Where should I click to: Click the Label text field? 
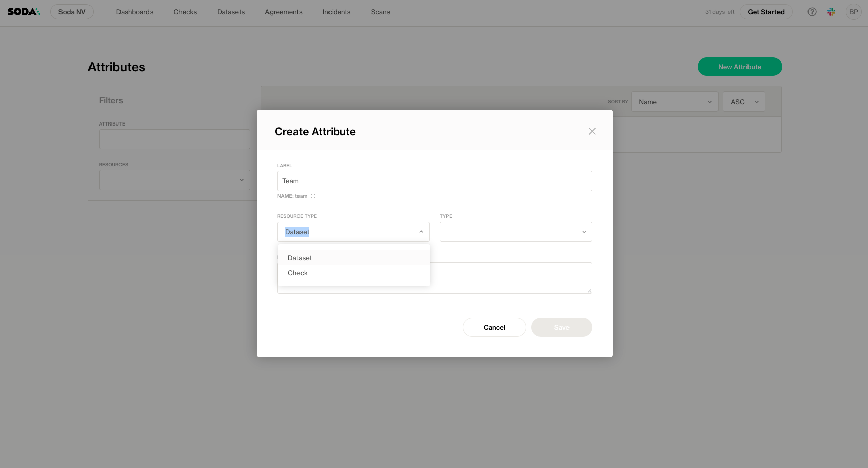click(434, 181)
